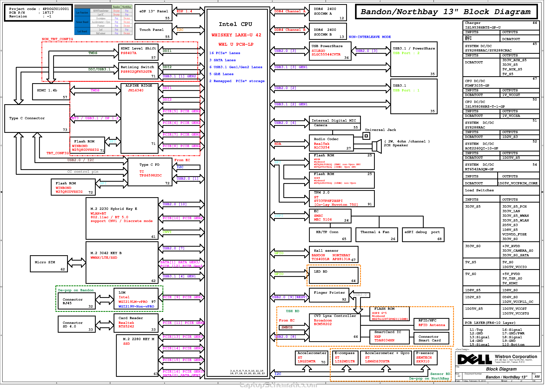Click the Finger Printer block
This screenshot has width=555, height=392.
point(329,295)
